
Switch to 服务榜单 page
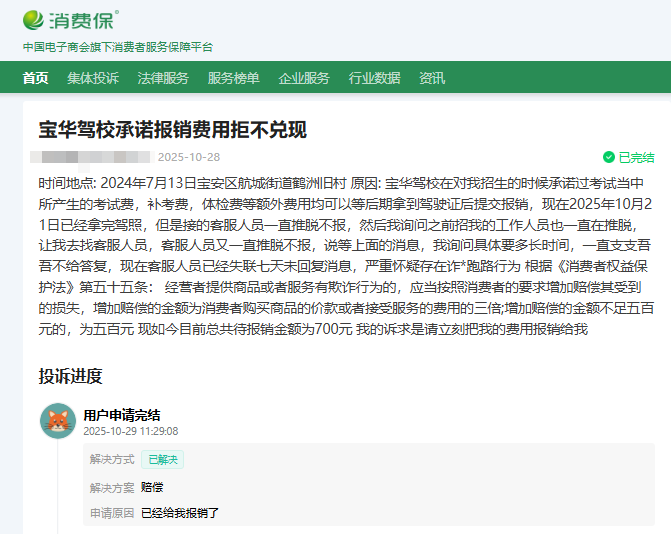(x=233, y=78)
